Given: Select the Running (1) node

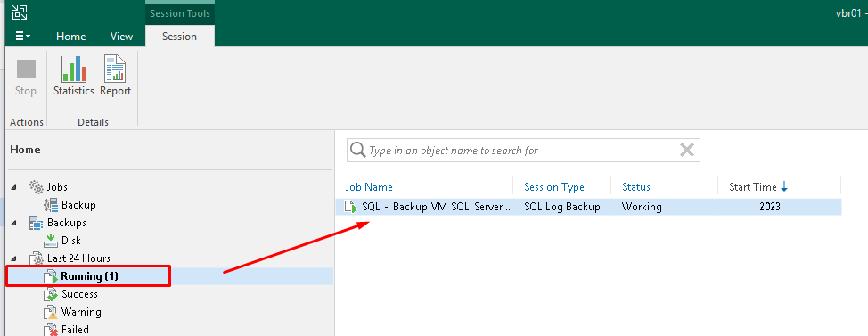Looking at the screenshot, I should pyautogui.click(x=90, y=276).
